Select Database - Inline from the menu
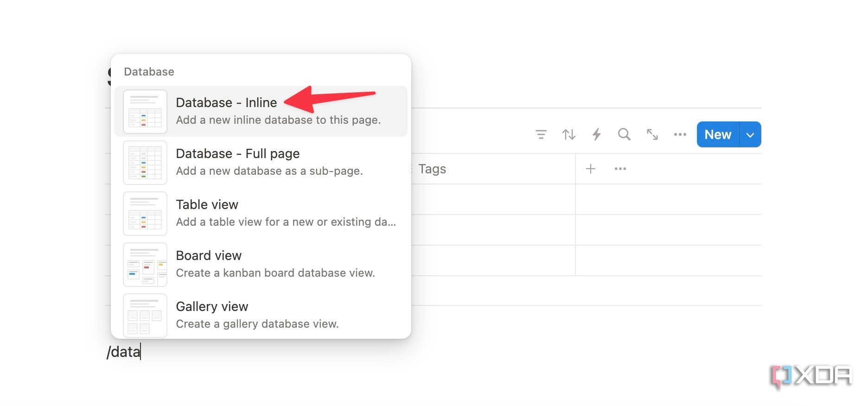 coord(226,102)
